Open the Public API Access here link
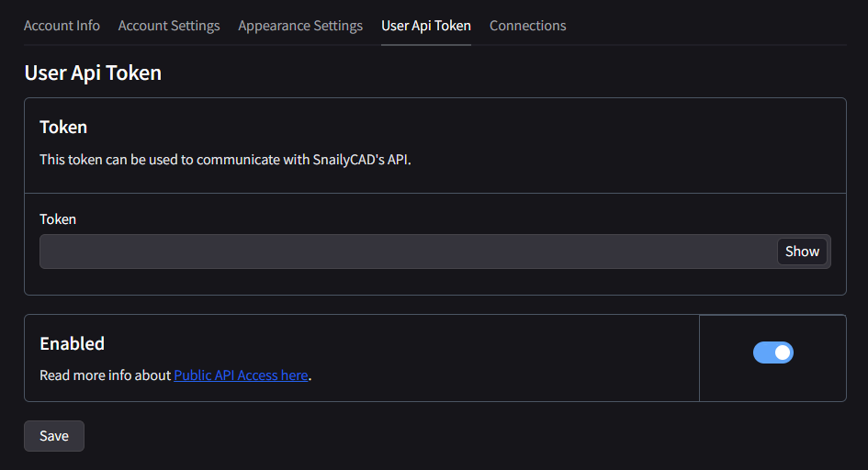Viewport: 868px width, 470px height. coord(241,375)
